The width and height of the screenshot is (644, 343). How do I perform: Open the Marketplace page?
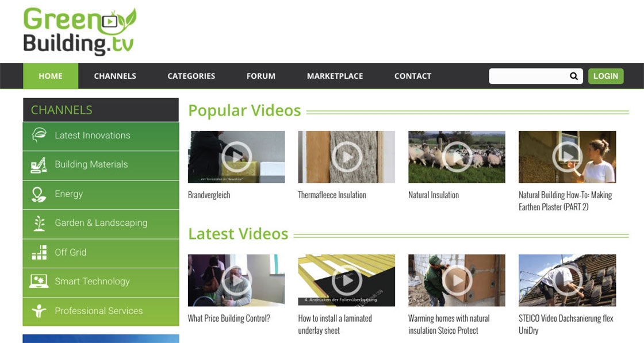tap(334, 76)
